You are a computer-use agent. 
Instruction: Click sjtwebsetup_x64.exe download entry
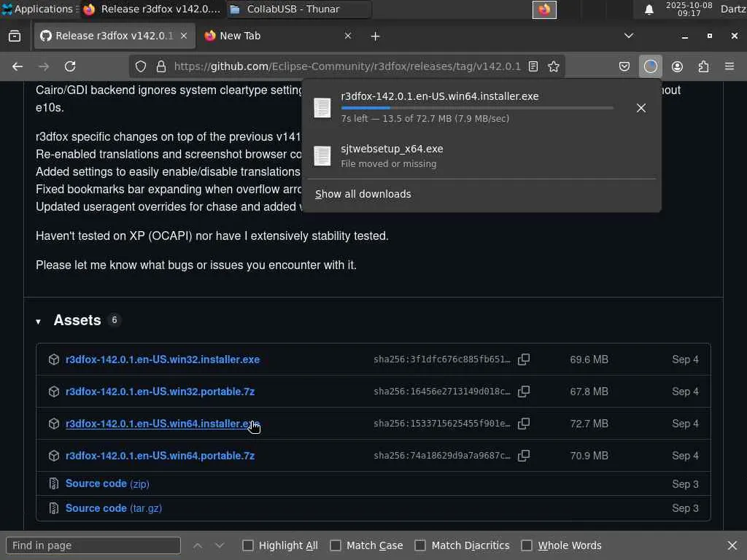coord(482,156)
